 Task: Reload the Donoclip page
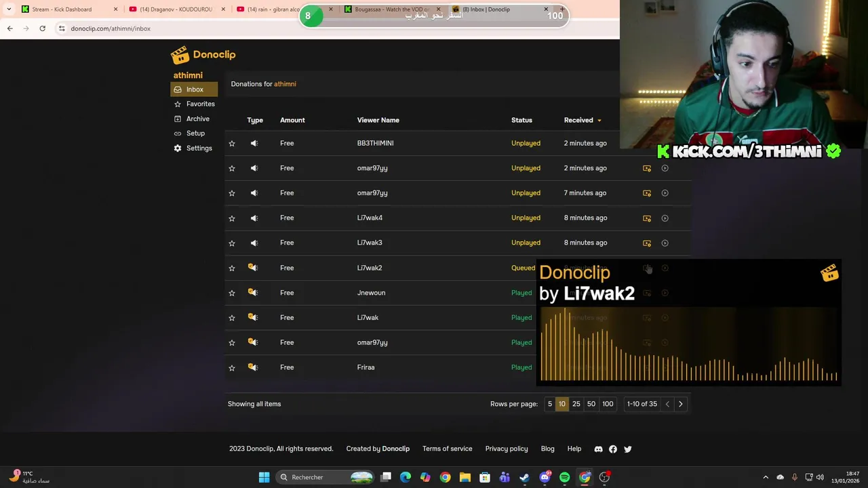pyautogui.click(x=42, y=28)
